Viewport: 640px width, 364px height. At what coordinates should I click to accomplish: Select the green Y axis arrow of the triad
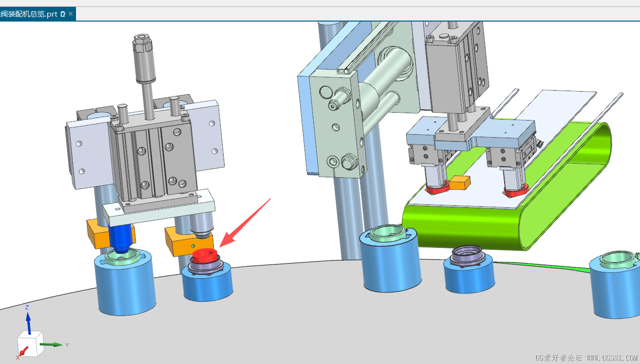coord(51,344)
